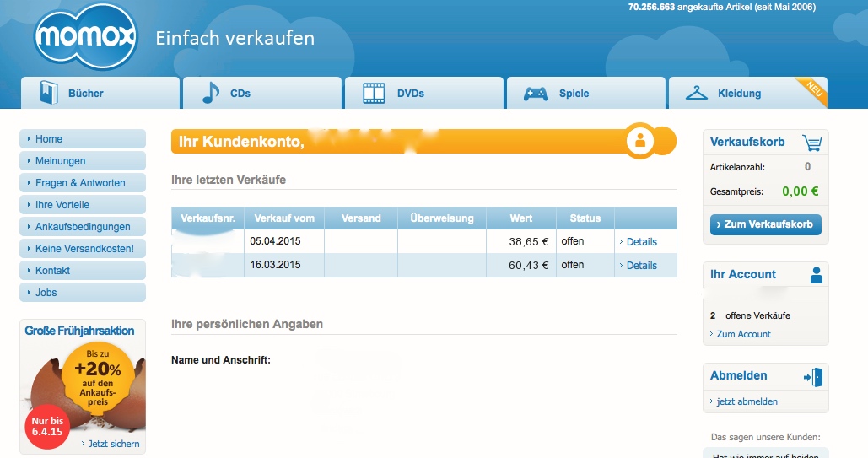Open Ankaufsbedingungen from the sidebar menu
This screenshot has height=458, width=868.
click(x=83, y=227)
